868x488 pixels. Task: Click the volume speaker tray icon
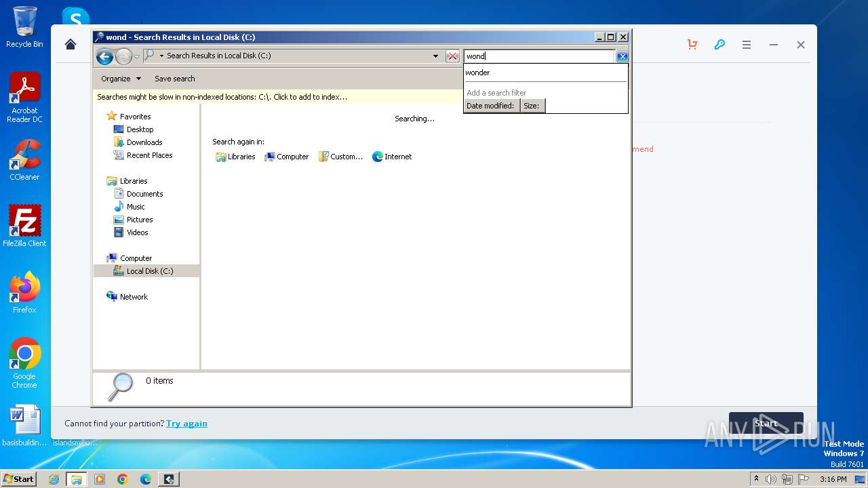click(x=771, y=479)
